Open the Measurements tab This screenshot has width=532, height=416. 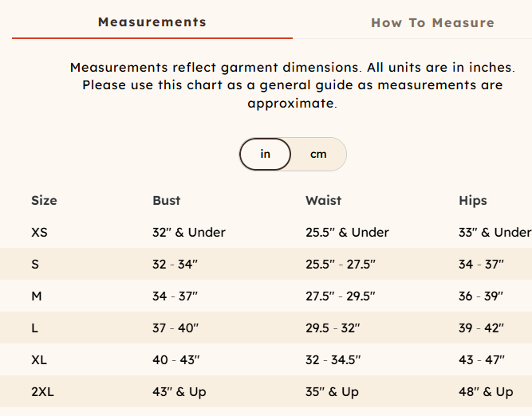coord(152,22)
